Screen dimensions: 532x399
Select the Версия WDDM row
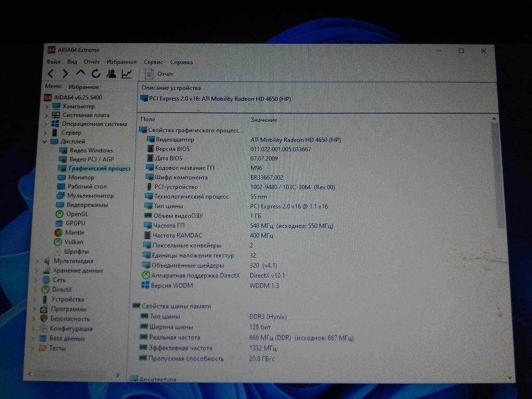point(210,286)
